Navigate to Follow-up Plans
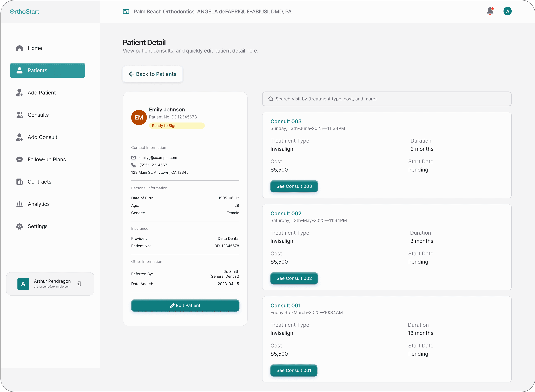Screen dimensions: 535x392 tap(47, 159)
